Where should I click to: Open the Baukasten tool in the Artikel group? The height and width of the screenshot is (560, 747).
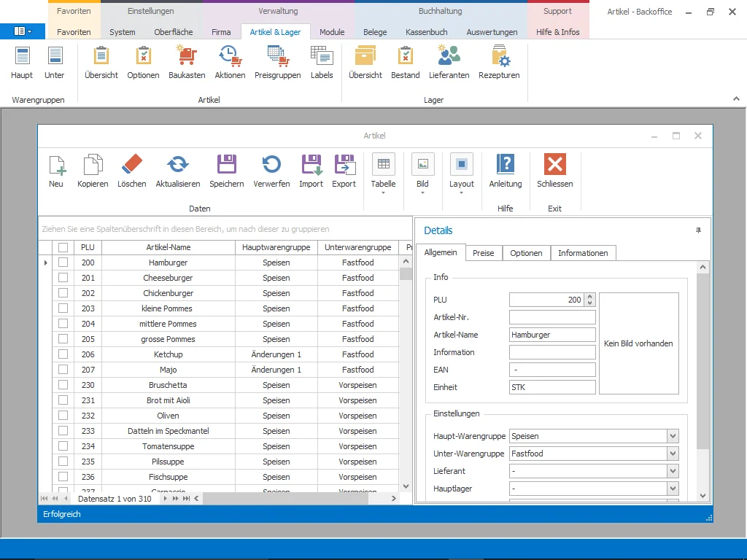[187, 62]
